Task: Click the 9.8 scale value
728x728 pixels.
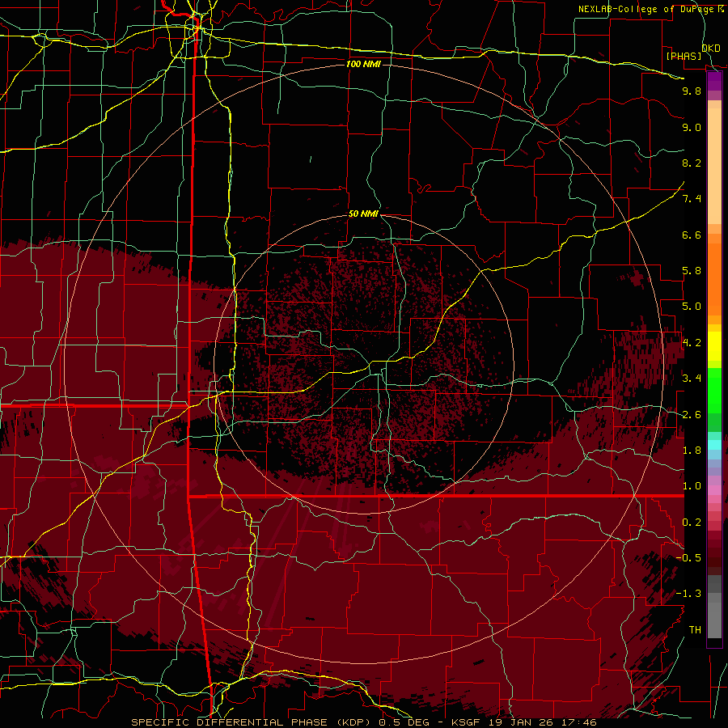Action: click(x=692, y=91)
